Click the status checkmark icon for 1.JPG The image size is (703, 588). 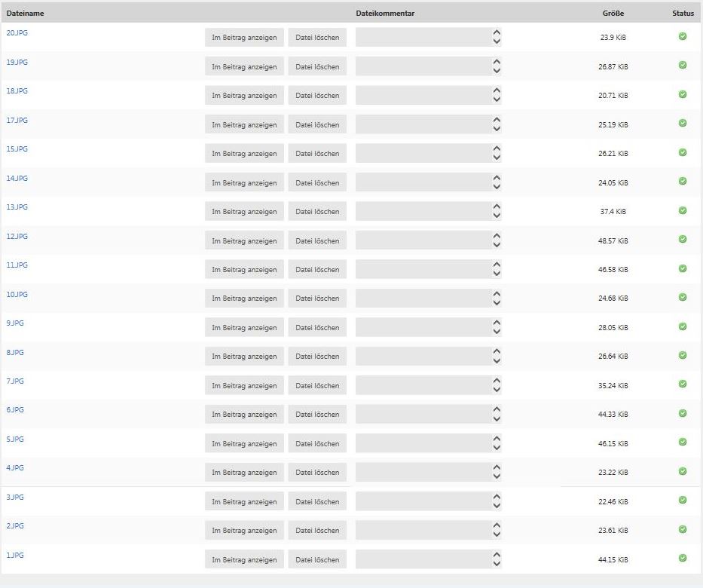pyautogui.click(x=683, y=558)
